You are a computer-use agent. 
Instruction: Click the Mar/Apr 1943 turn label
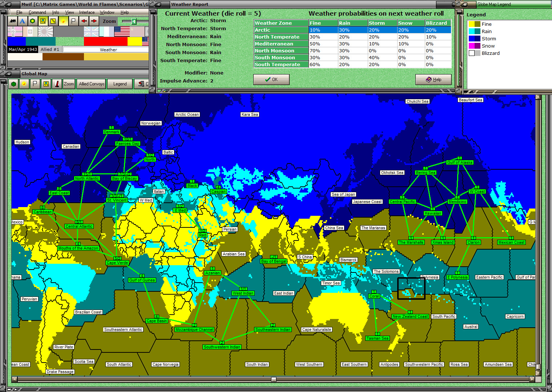click(x=23, y=49)
